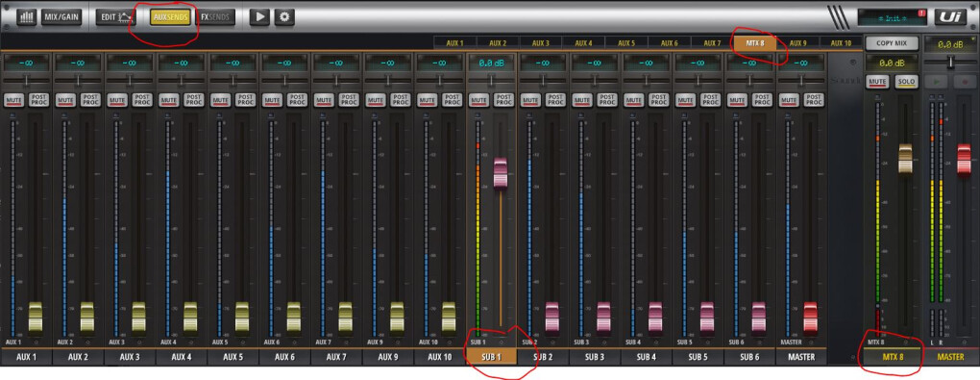
Task: Mute the AUX 3 channel
Action: tap(117, 99)
